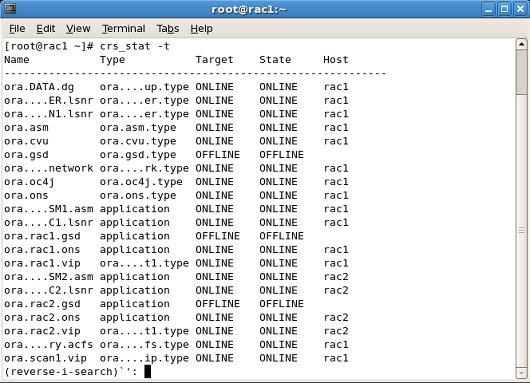Click the 'ora.ons' resource name
This screenshot has width=530, height=383.
pyautogui.click(x=26, y=195)
